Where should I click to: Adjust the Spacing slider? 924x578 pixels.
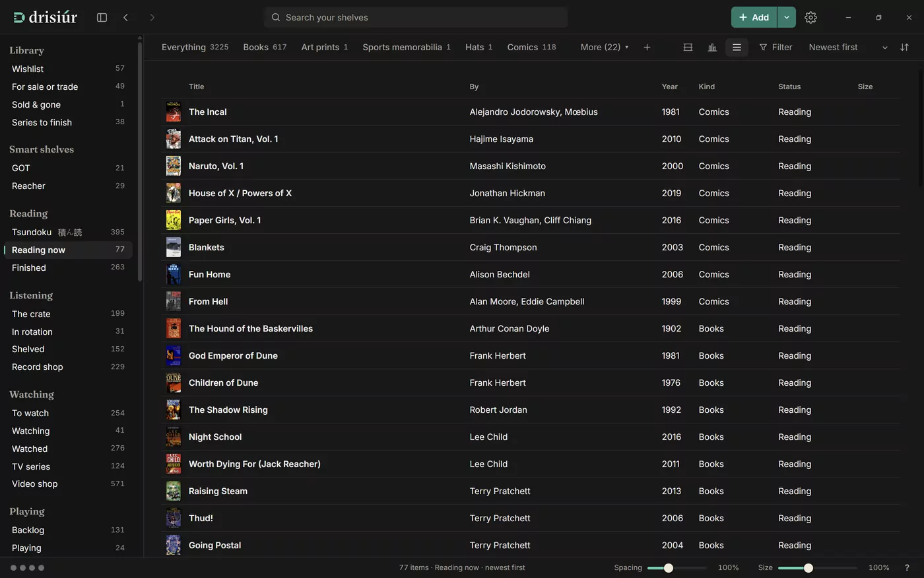point(676,568)
